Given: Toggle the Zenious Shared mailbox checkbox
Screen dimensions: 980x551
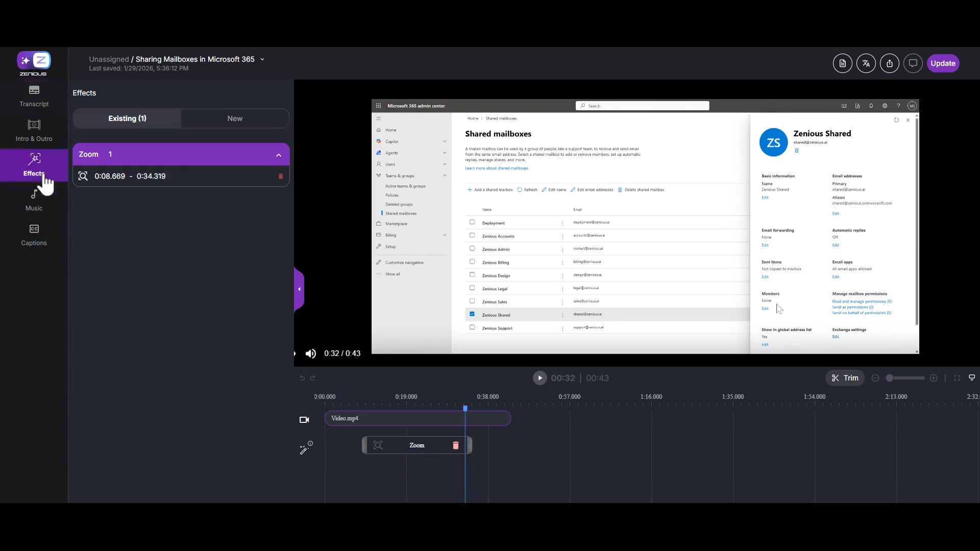Looking at the screenshot, I should click(x=472, y=314).
